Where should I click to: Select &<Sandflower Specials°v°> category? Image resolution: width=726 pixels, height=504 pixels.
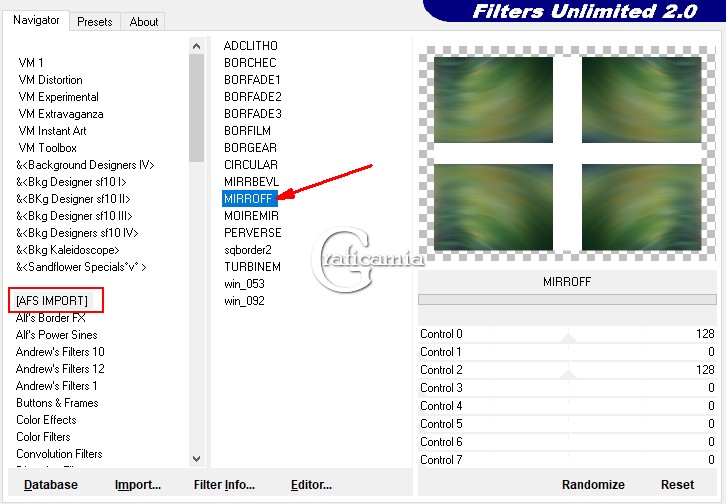coord(81,267)
